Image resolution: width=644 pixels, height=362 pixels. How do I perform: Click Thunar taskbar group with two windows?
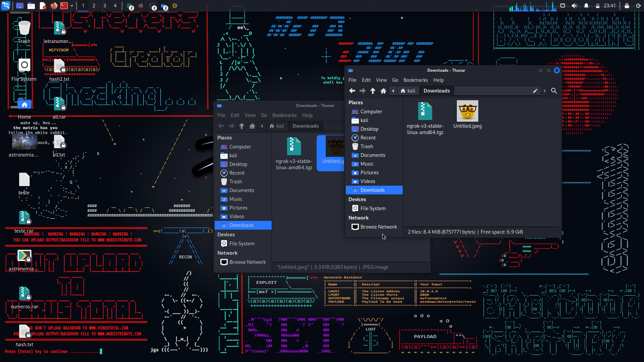(x=164, y=6)
